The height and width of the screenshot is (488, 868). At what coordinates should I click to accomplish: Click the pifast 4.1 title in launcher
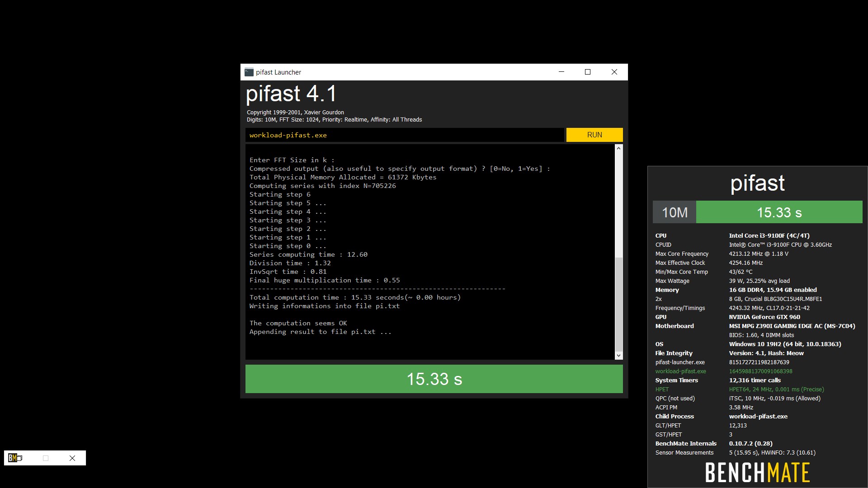click(x=292, y=94)
